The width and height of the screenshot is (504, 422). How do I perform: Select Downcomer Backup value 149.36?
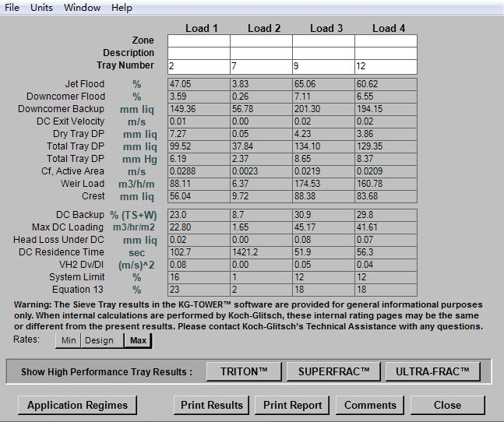(x=199, y=109)
